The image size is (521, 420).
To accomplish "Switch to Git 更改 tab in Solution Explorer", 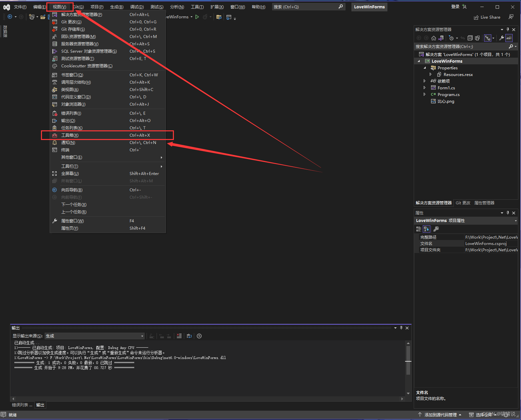I will 463,203.
